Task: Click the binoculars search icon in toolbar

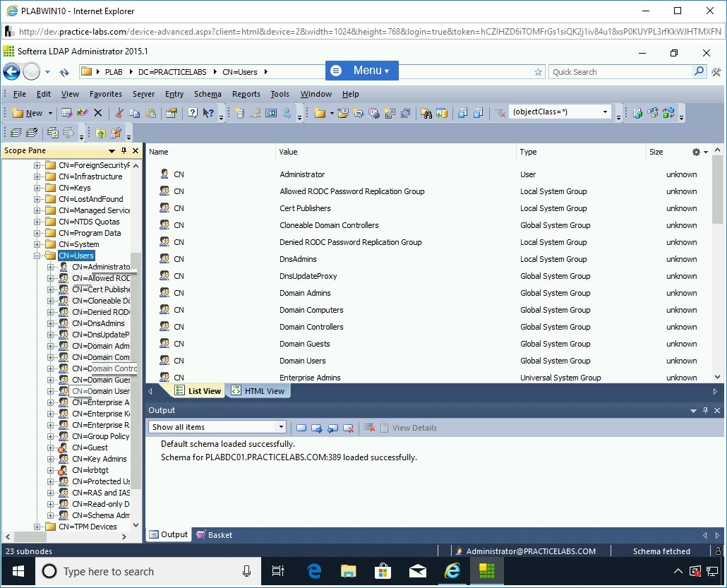Action: [426, 113]
